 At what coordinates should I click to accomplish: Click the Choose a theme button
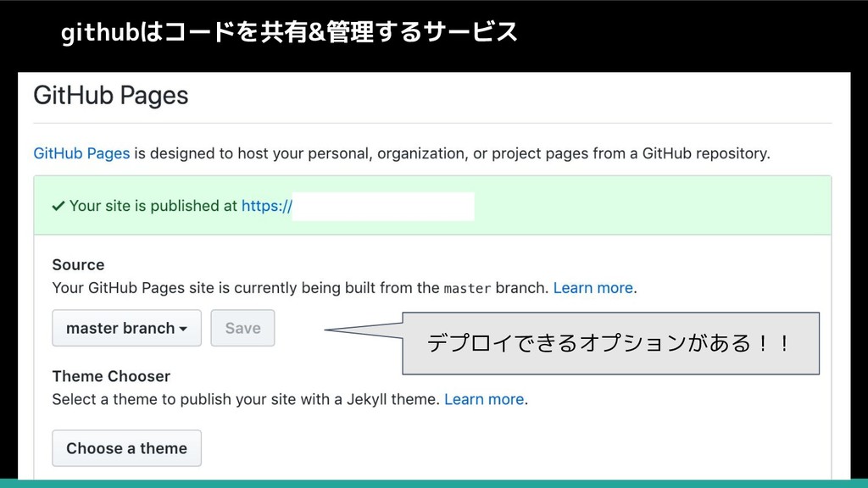[x=127, y=448]
